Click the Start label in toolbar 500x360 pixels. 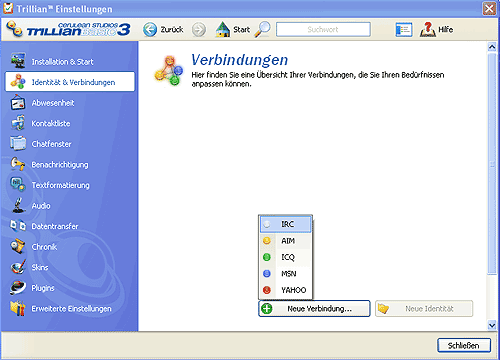[242, 30]
